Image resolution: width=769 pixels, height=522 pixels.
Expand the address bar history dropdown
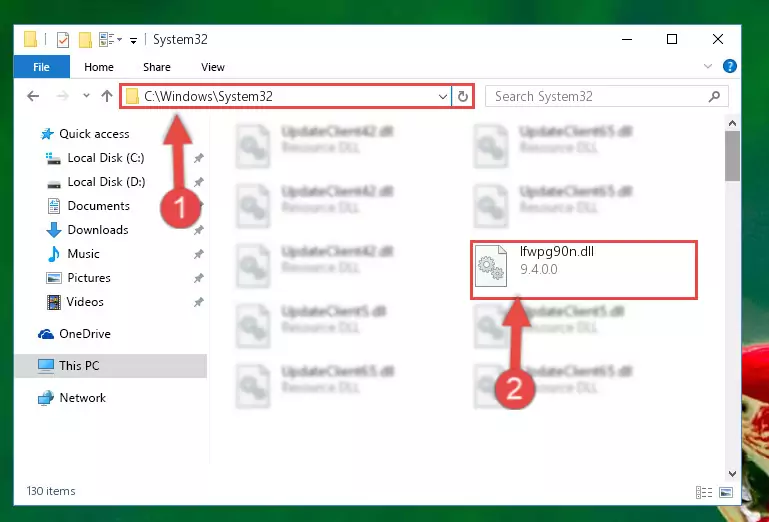[x=443, y=96]
